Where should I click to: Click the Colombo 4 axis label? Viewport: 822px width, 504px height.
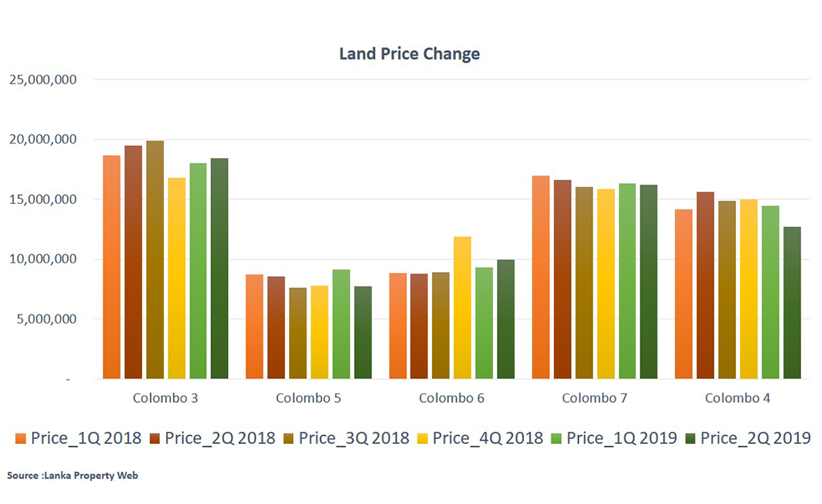click(x=738, y=398)
